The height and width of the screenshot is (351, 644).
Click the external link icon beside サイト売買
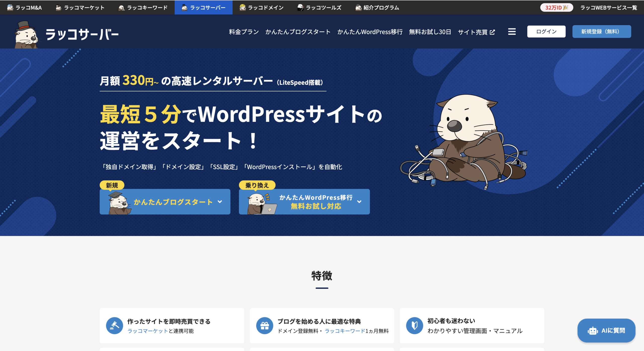492,32
